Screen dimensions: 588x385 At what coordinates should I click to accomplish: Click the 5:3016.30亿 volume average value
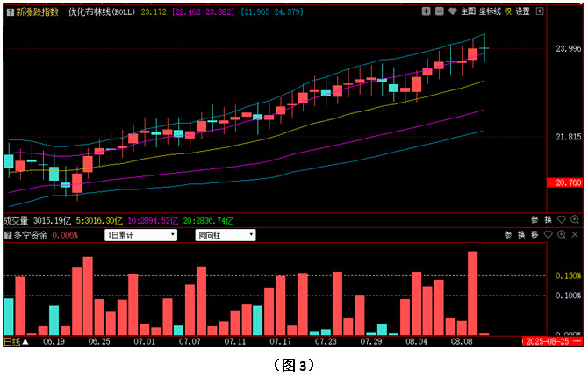click(x=99, y=221)
